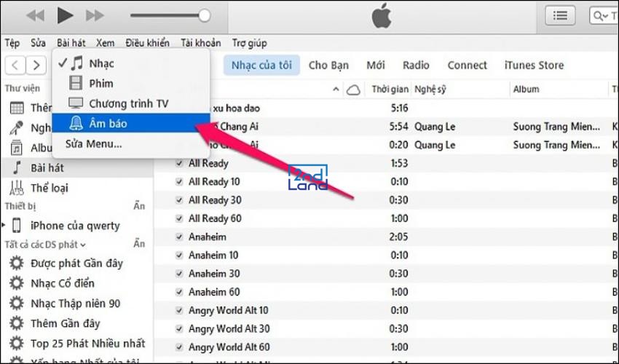The width and height of the screenshot is (619, 364).
Task: Switch to the Cho Bạn tab
Action: coord(328,65)
